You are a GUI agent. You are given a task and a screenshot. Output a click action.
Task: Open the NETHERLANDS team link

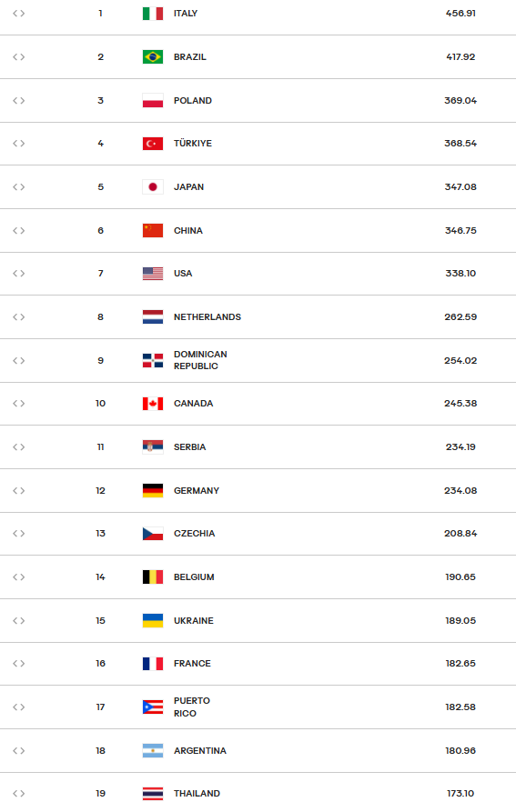[x=207, y=317]
